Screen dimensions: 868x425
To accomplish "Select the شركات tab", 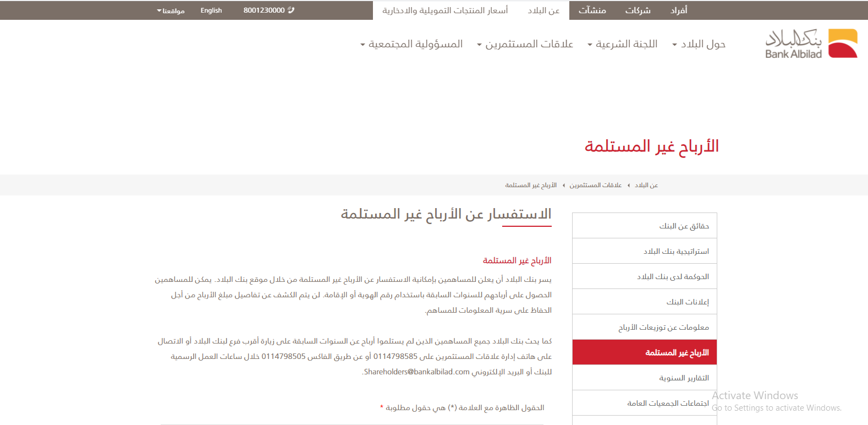I will point(638,10).
